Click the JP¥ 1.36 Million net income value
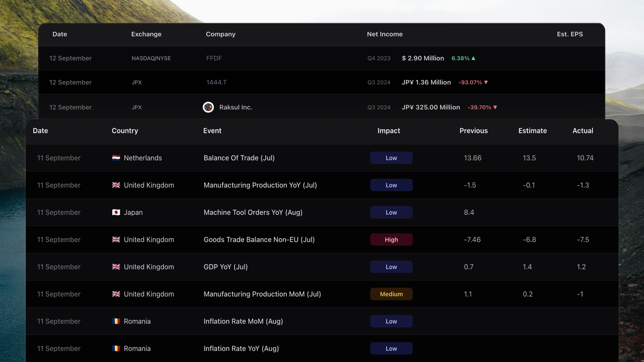 (426, 82)
